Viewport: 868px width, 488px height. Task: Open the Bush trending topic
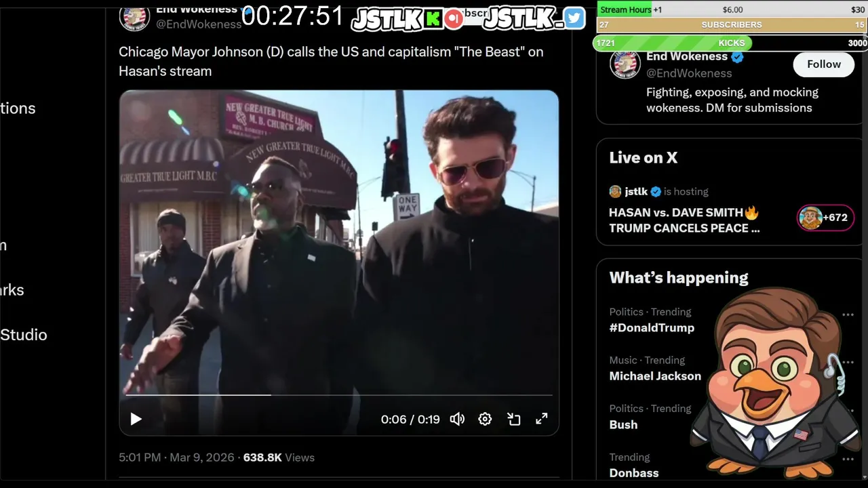[623, 425]
